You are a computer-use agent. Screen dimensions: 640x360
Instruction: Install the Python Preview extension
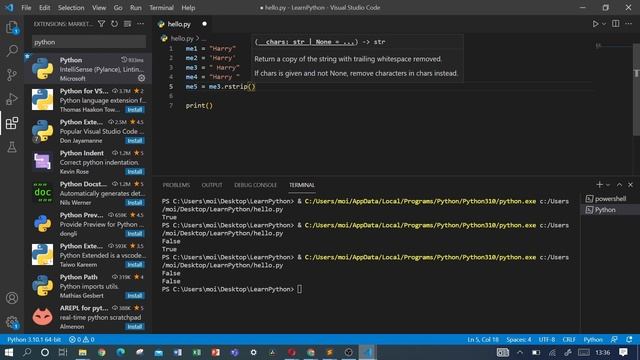135,234
